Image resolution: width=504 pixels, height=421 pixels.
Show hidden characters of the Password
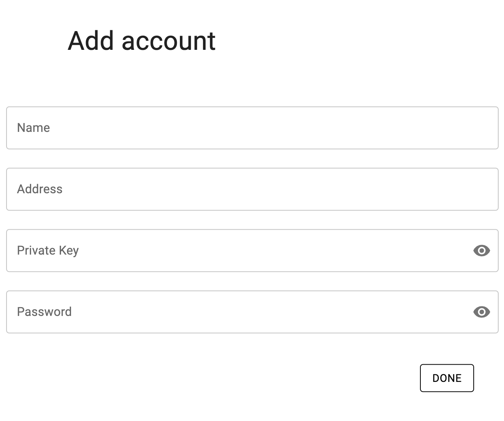point(481,312)
